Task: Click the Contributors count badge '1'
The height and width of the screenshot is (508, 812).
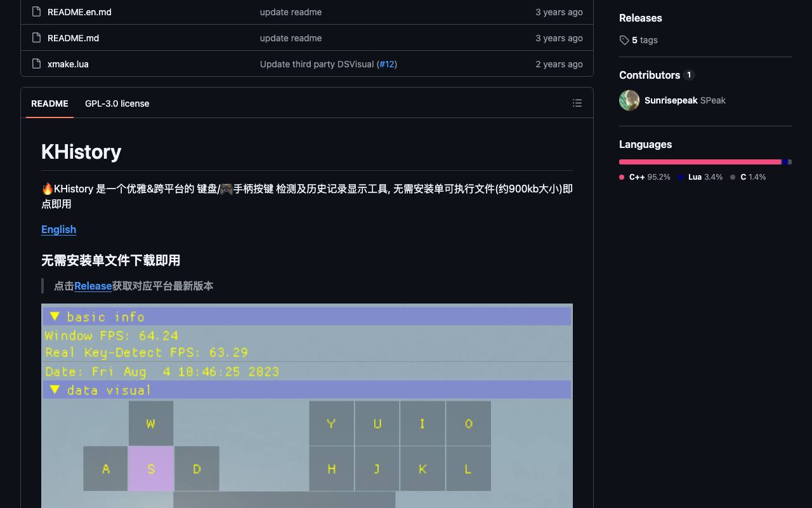Action: pyautogui.click(x=689, y=75)
